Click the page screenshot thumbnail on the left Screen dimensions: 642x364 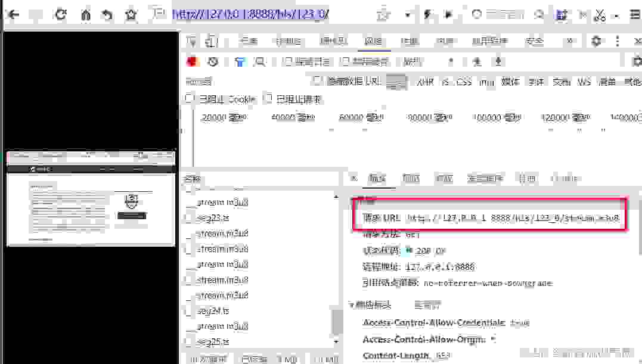coord(91,199)
